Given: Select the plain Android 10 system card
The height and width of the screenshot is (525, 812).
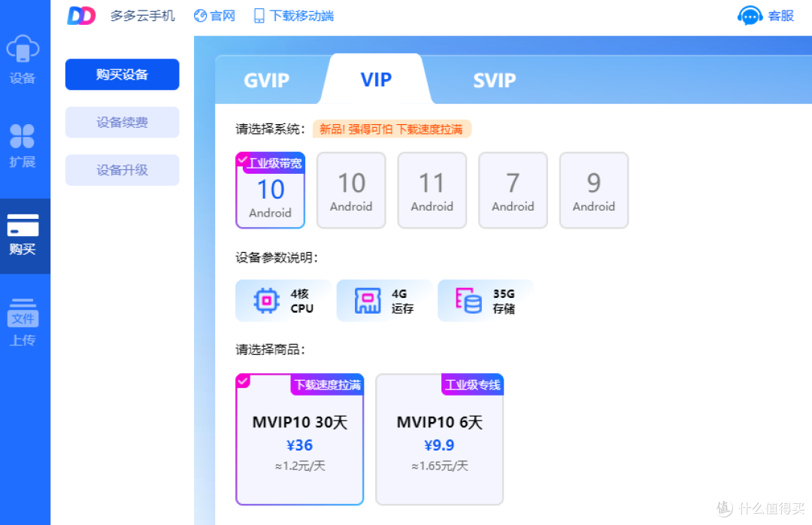Looking at the screenshot, I should pyautogui.click(x=351, y=190).
